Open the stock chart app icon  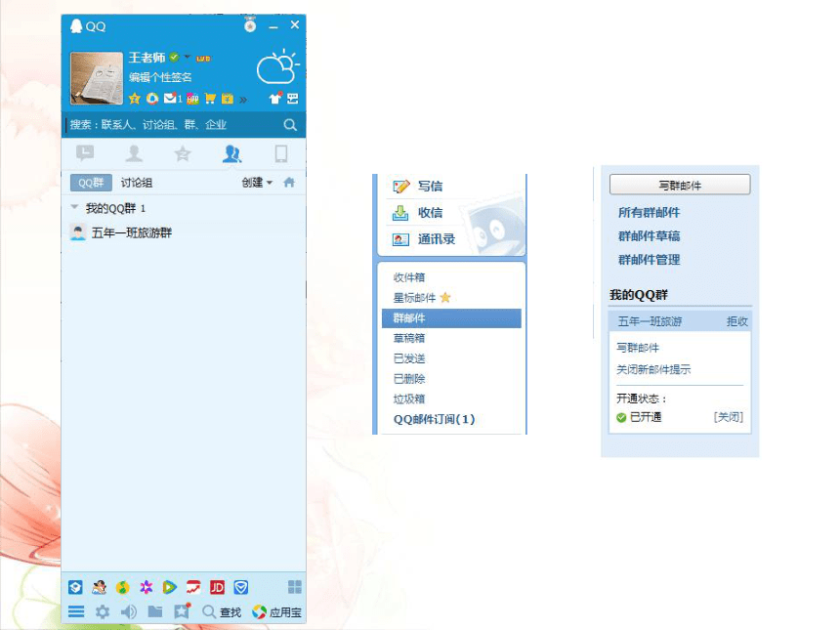193,587
